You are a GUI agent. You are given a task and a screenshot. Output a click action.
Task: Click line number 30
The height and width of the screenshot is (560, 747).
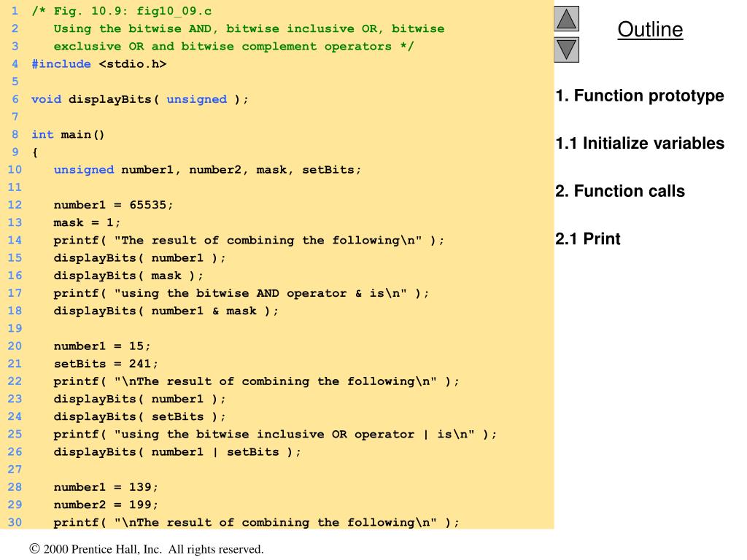point(15,522)
